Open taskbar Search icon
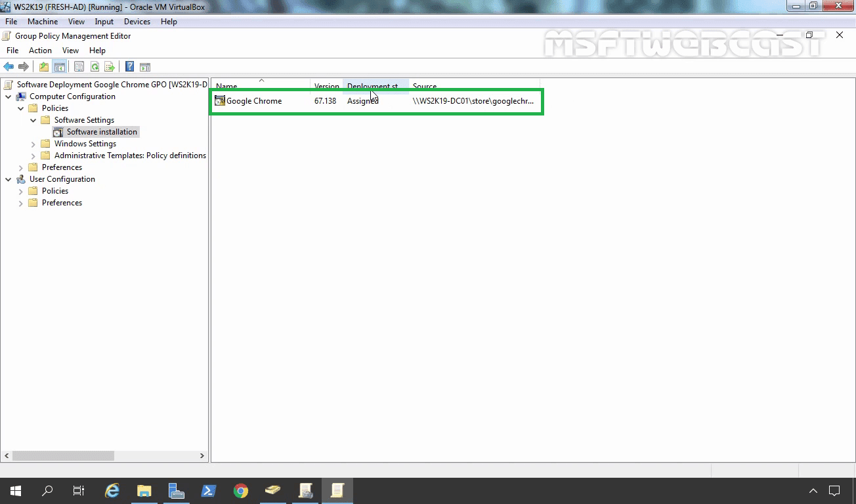 [x=47, y=491]
